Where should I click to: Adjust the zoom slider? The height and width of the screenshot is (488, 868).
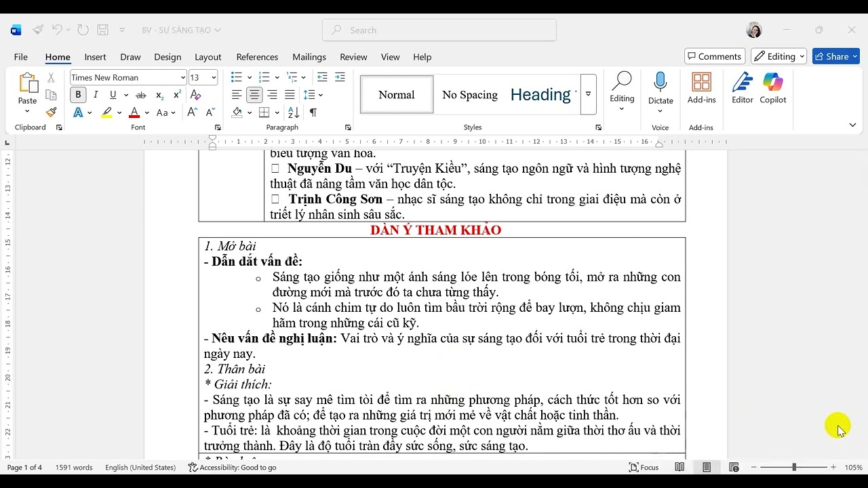tap(793, 467)
